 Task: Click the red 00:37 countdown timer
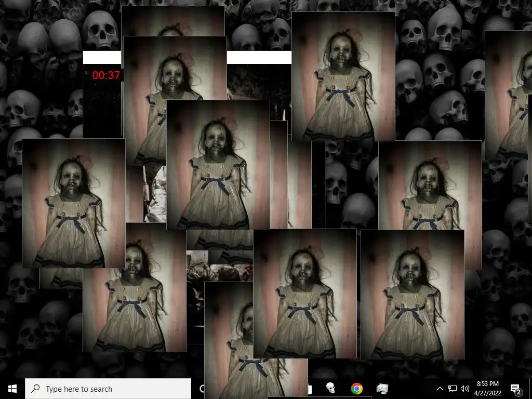(x=106, y=75)
